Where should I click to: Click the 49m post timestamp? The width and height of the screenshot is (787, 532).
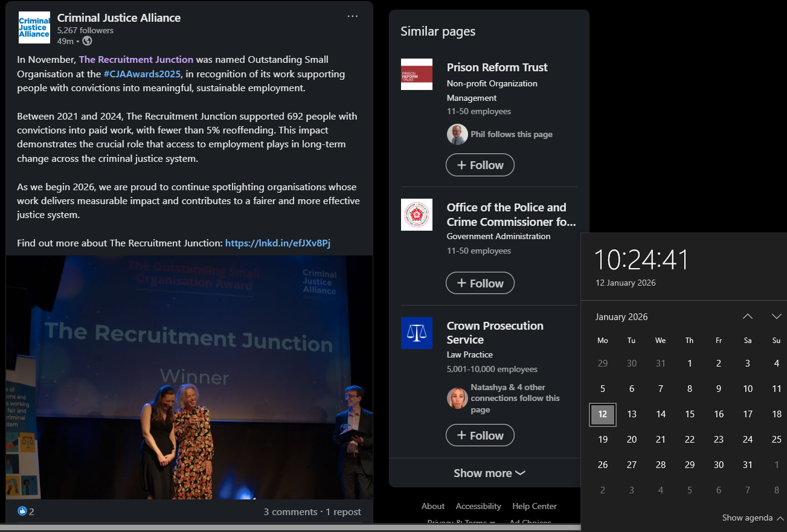65,41
